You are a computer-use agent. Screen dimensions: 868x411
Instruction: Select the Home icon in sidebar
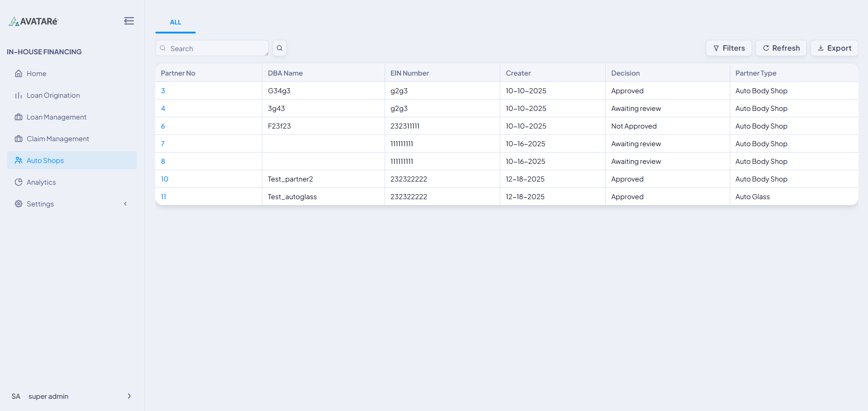click(18, 73)
